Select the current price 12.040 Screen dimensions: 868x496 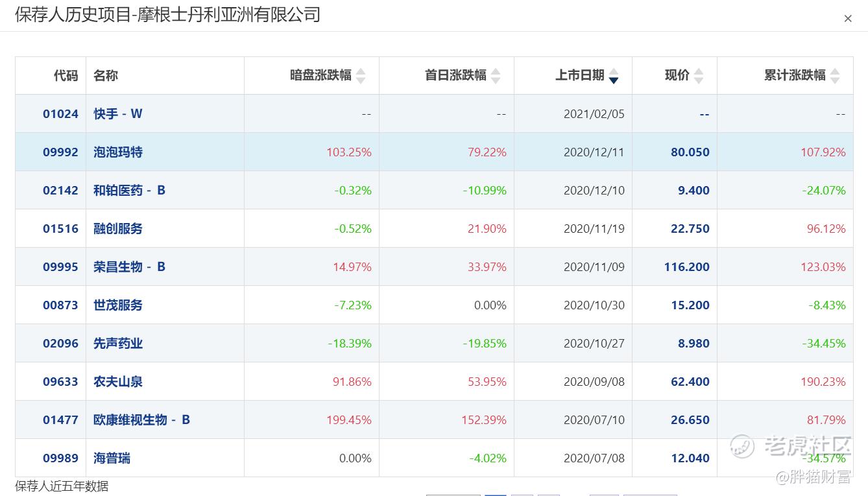pos(690,458)
